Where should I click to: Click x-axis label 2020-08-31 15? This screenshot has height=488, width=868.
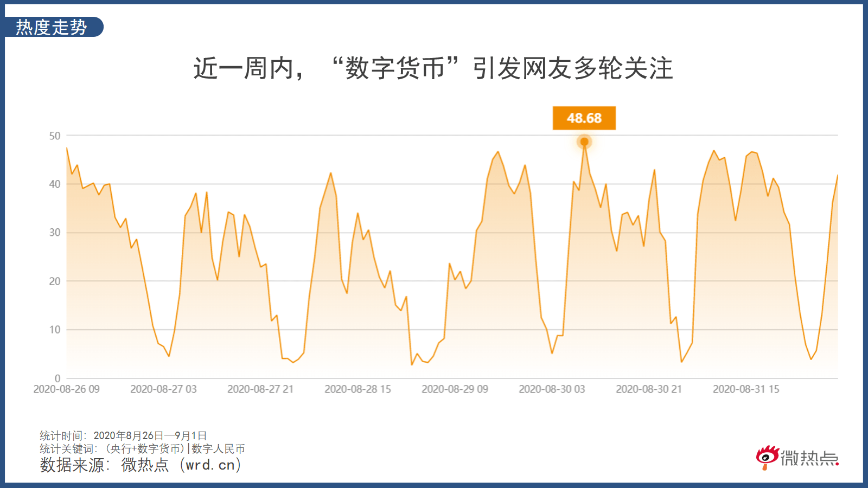[746, 389]
